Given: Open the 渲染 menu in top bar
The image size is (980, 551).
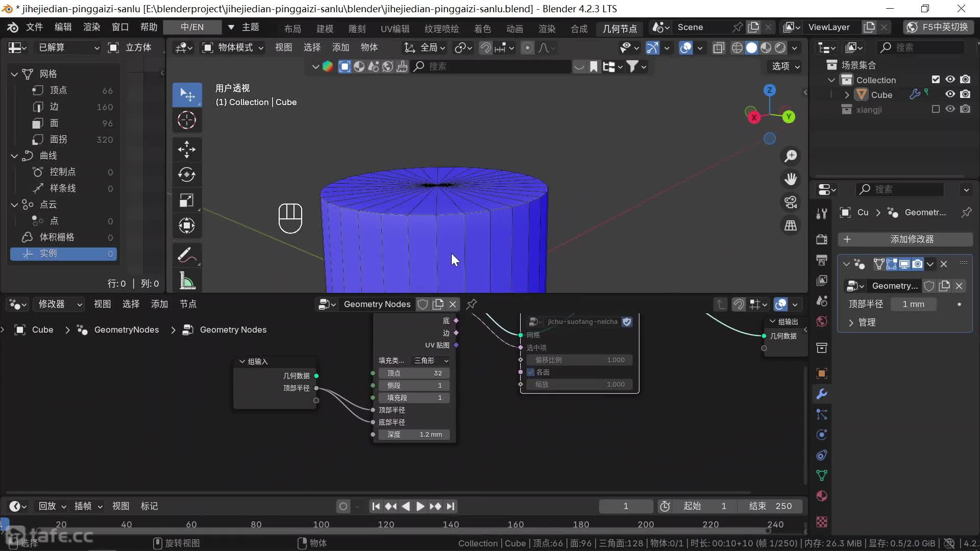Looking at the screenshot, I should tap(92, 27).
